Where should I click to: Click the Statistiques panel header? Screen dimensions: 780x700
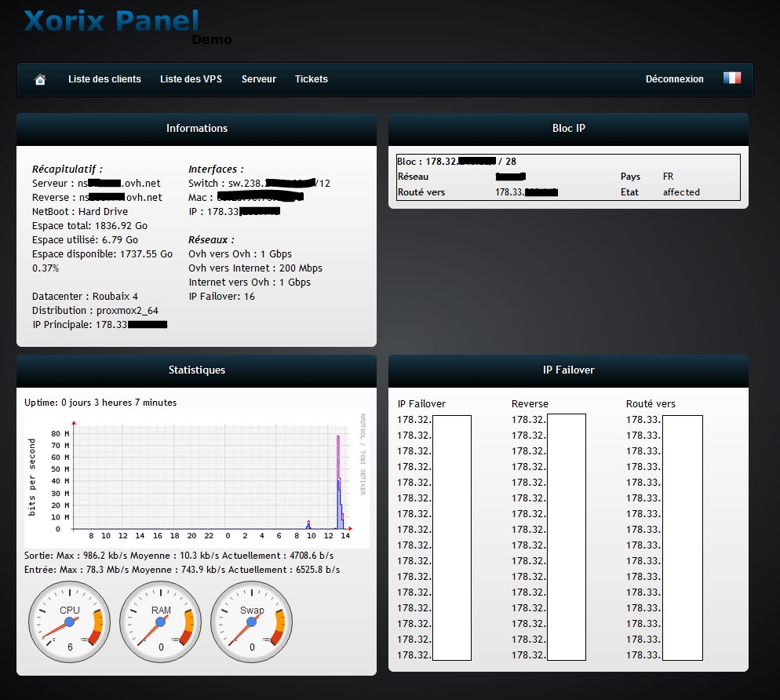[196, 370]
